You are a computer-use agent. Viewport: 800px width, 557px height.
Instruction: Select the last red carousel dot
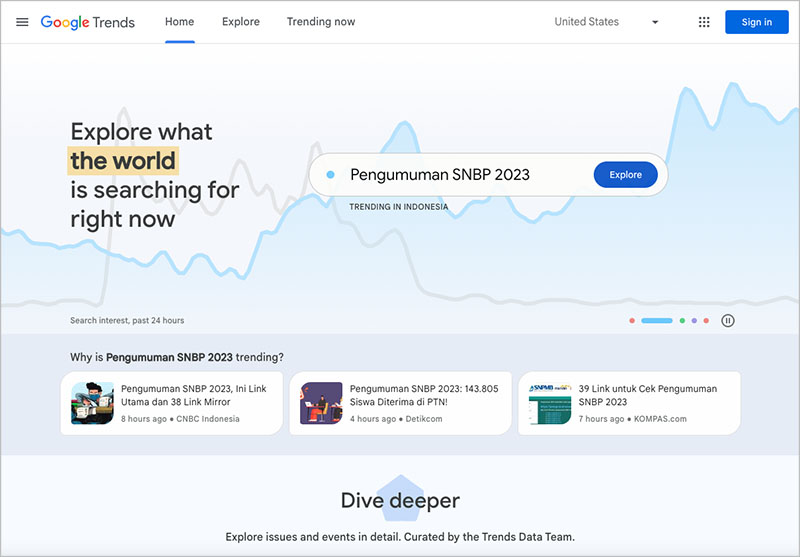click(x=706, y=321)
